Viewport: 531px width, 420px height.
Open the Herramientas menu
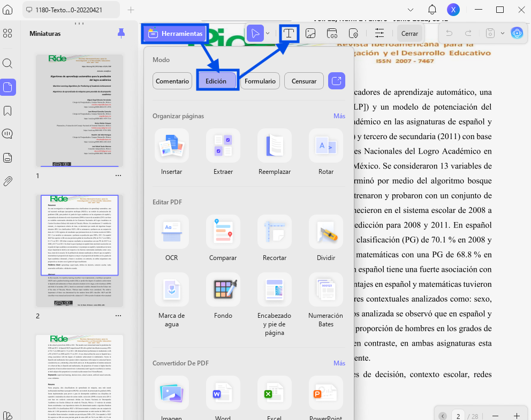(175, 33)
